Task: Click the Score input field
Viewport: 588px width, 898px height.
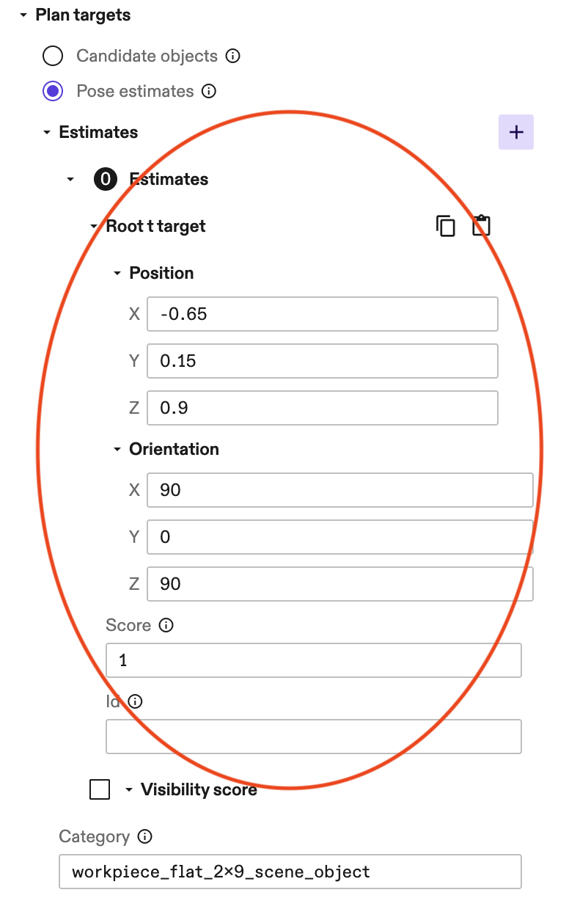Action: click(313, 660)
